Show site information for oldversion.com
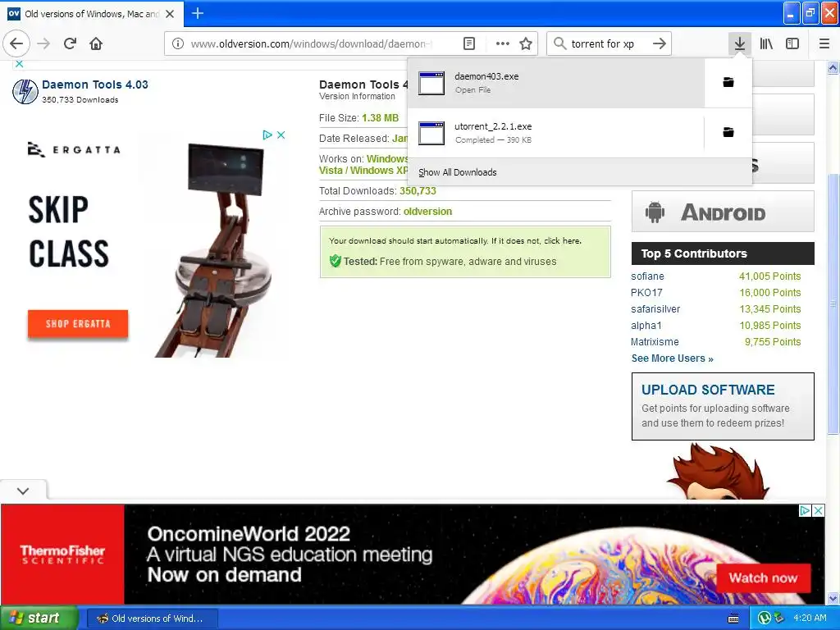This screenshot has height=630, width=840. click(x=177, y=44)
